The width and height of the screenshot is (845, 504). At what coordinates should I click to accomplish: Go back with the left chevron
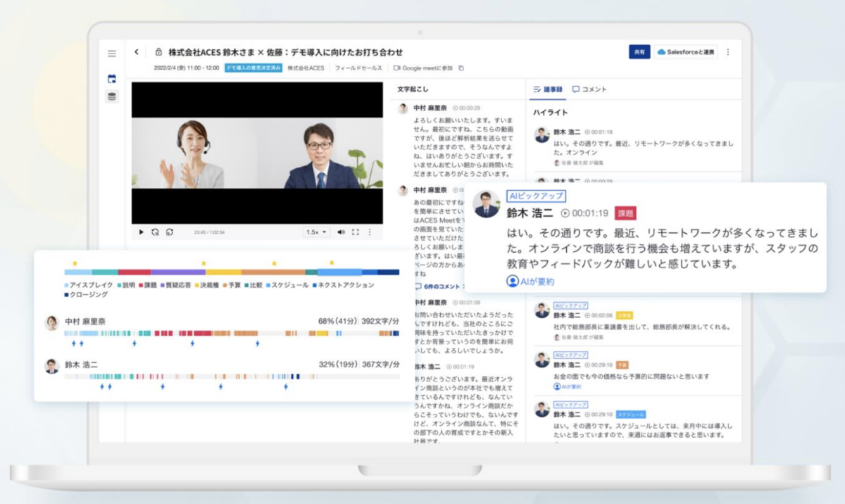(136, 51)
